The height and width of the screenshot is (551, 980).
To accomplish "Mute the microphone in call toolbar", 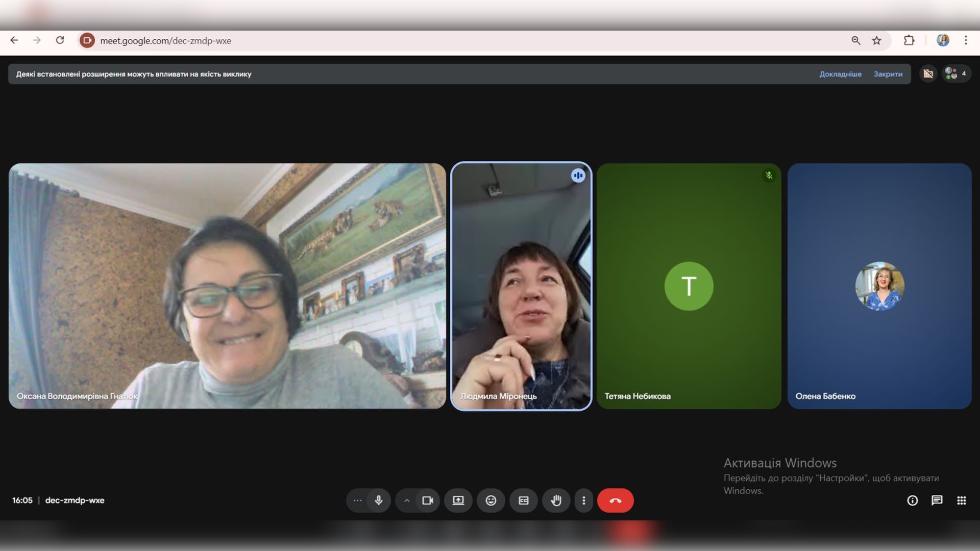I will click(x=378, y=500).
